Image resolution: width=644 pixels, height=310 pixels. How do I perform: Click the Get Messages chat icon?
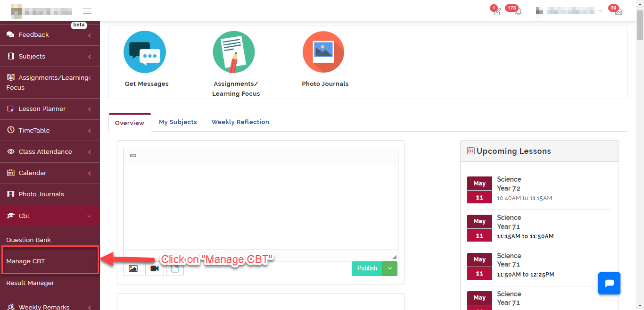point(144,52)
